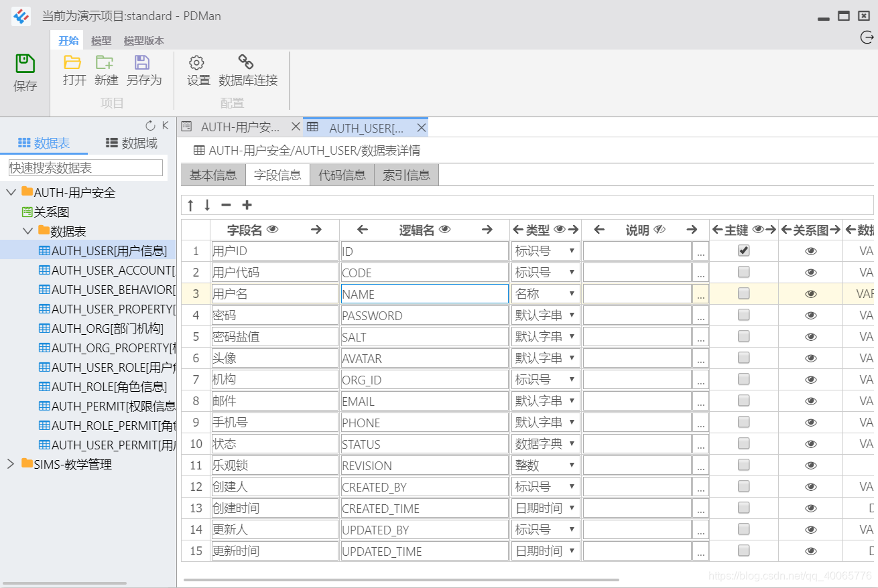Open the 类型 dropdown for 用户ID
Image resolution: width=878 pixels, height=588 pixels.
tap(545, 251)
